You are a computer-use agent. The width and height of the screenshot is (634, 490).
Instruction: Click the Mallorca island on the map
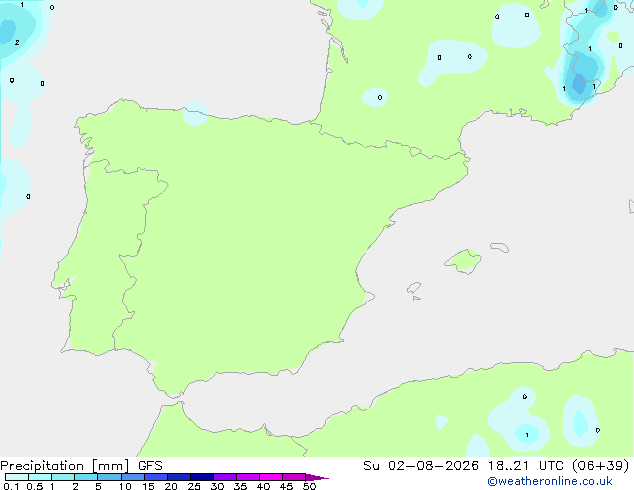click(463, 261)
